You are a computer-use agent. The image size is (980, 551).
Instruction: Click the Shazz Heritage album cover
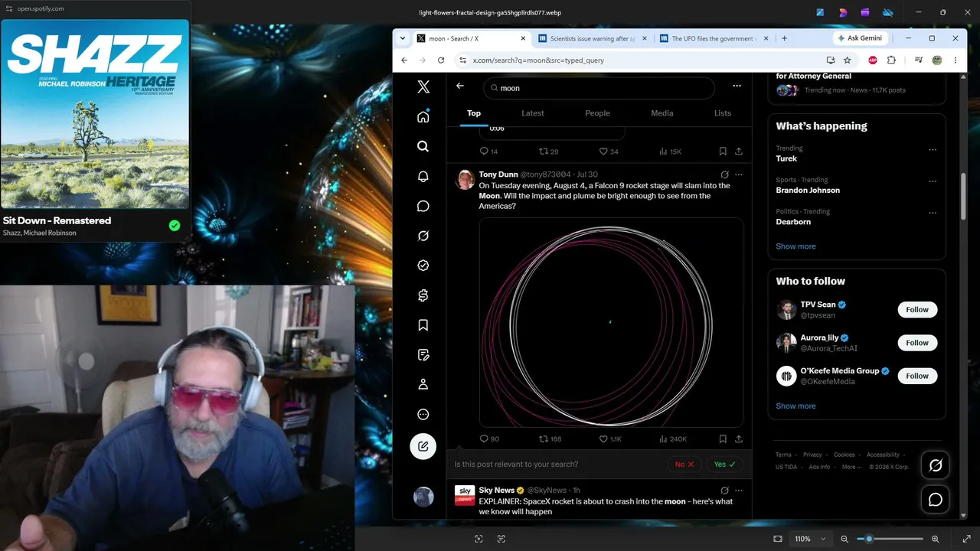(95, 114)
